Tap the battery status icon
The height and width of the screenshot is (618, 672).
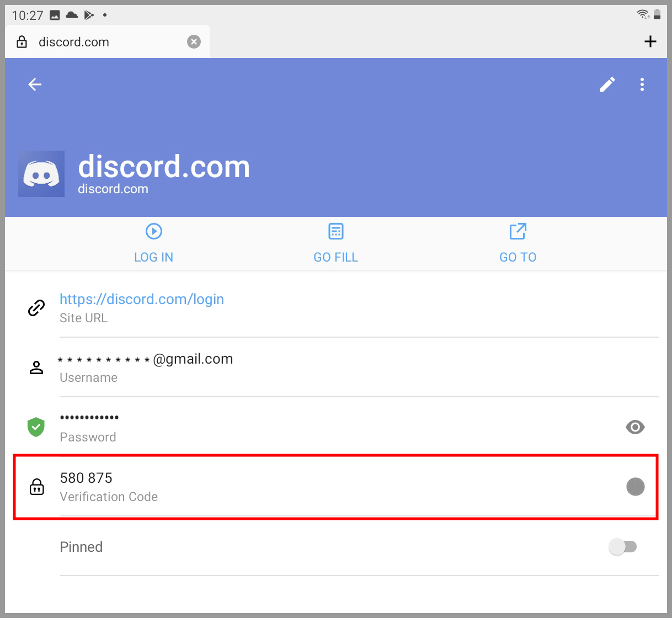[657, 14]
